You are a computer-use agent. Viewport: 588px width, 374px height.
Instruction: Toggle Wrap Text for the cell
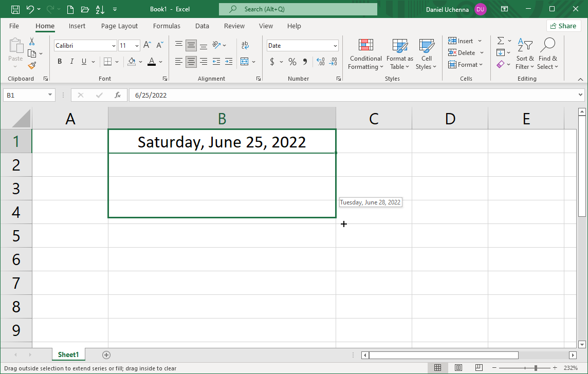[245, 45]
